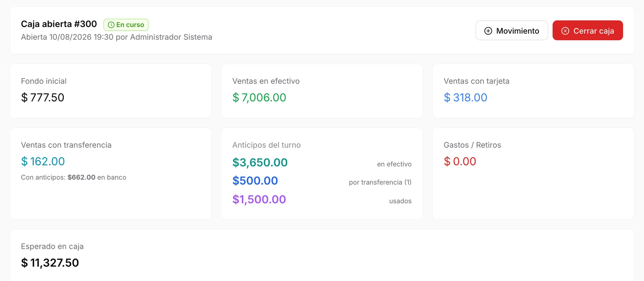The height and width of the screenshot is (281, 644).
Task: Click the Abierta 10/08/2026 19:30 line
Action: 116,37
